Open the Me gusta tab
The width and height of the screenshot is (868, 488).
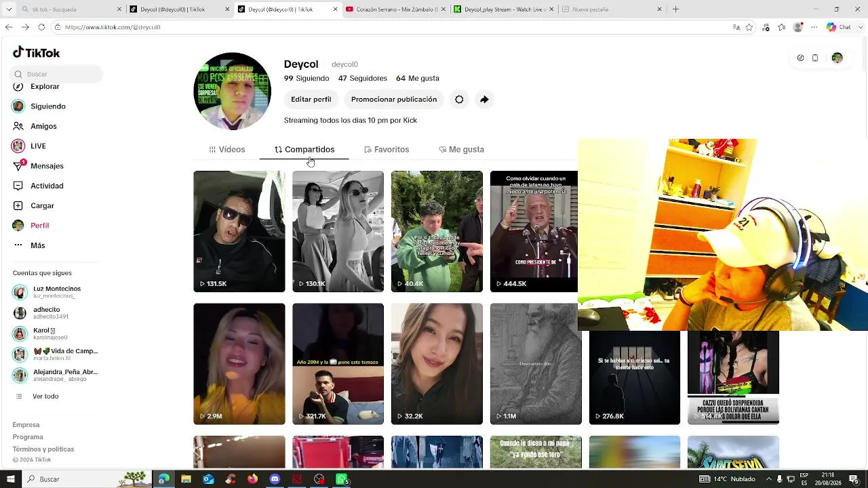pos(461,150)
